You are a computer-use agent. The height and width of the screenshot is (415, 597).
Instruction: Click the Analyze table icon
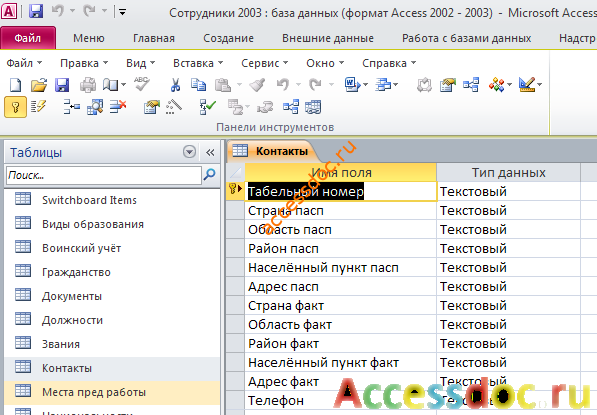[383, 85]
